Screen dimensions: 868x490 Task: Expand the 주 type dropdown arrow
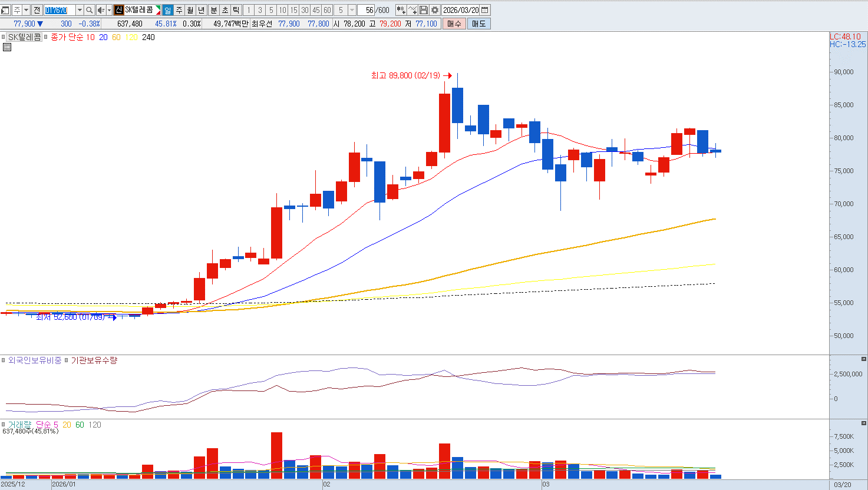tap(27, 10)
